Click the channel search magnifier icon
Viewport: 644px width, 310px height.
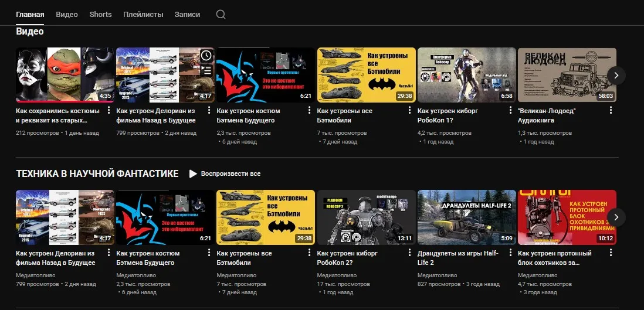tap(221, 15)
